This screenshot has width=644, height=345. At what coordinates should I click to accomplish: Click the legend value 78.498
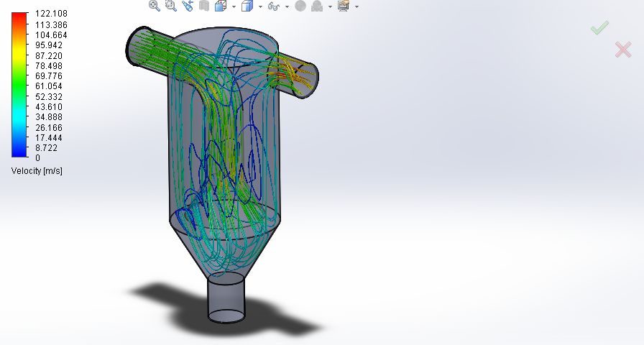49,65
